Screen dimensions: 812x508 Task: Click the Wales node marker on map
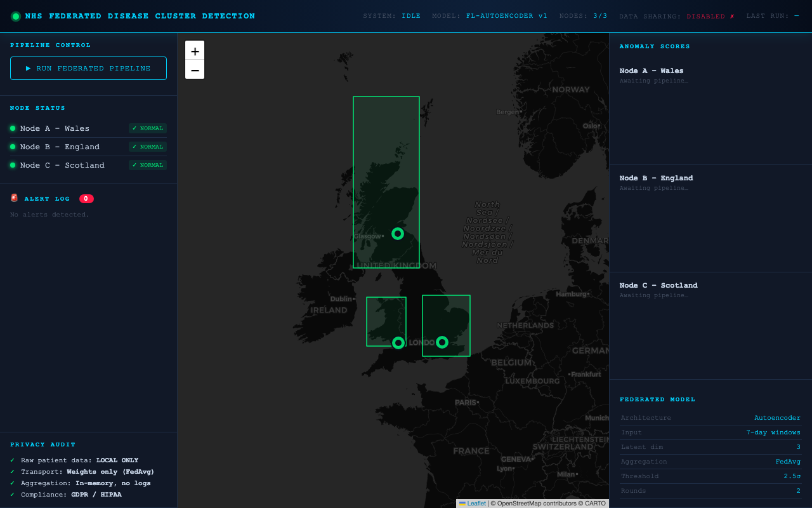coord(398,343)
